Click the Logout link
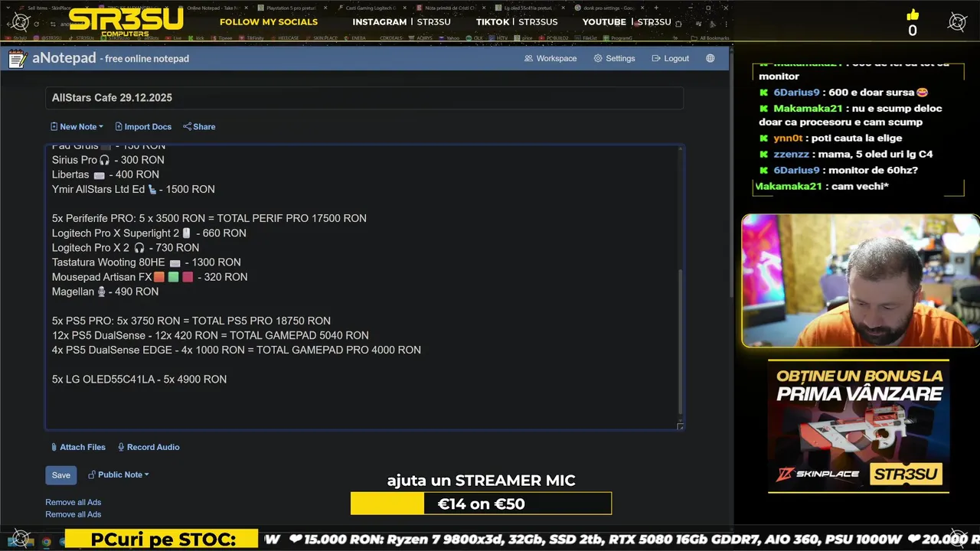 pos(670,58)
